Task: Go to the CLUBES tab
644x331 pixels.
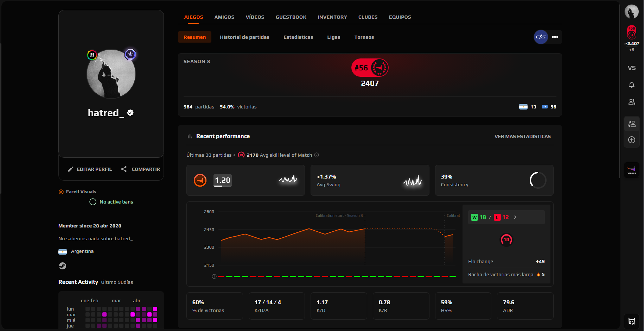Action: click(368, 17)
